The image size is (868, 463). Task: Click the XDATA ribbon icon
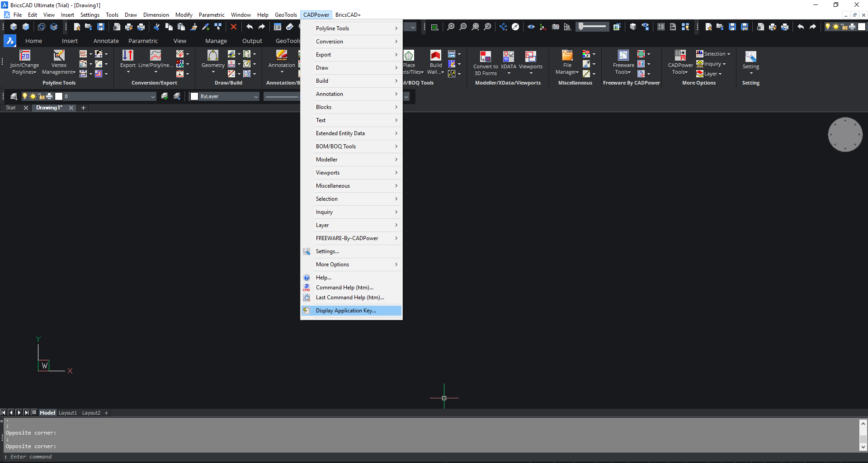509,57
